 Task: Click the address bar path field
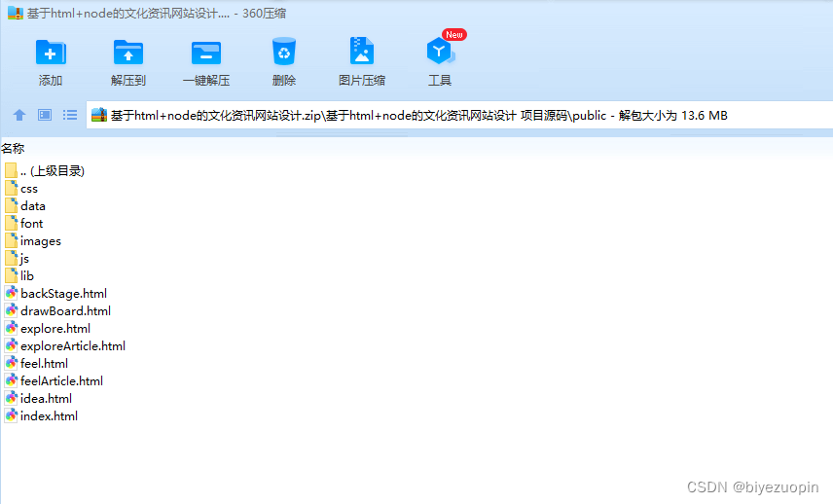(459, 115)
